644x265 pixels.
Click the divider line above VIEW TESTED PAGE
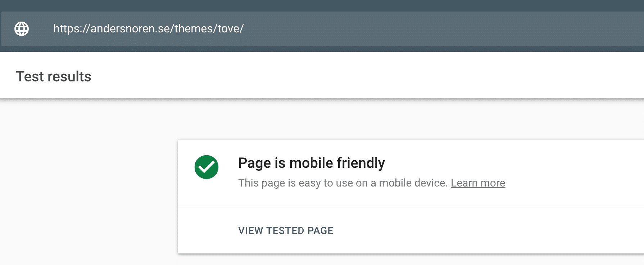tap(410, 207)
